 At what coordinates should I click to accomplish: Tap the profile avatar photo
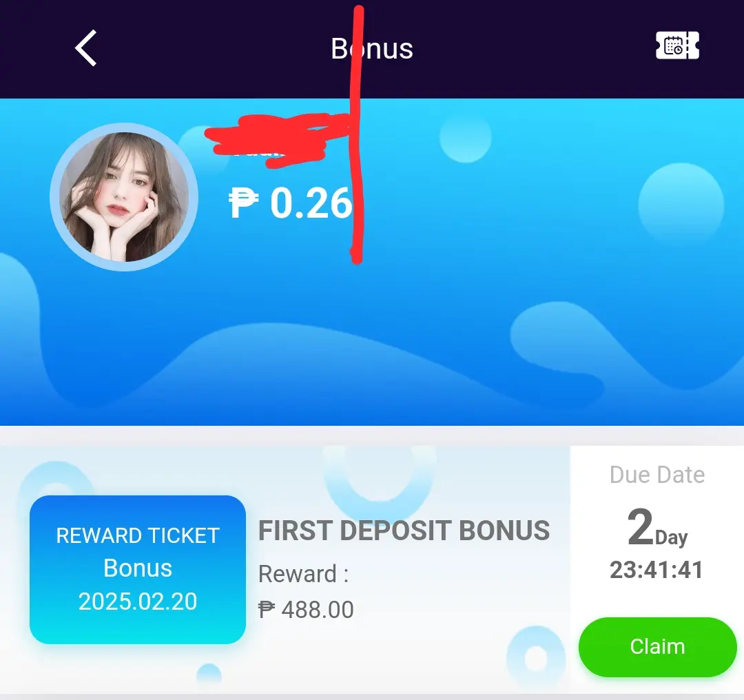click(124, 197)
